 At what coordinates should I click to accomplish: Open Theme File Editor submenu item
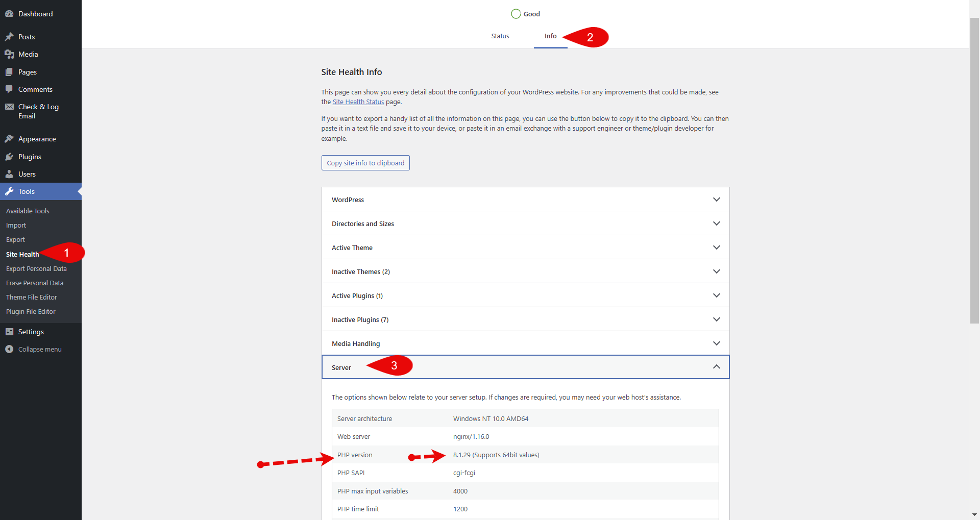[32, 297]
